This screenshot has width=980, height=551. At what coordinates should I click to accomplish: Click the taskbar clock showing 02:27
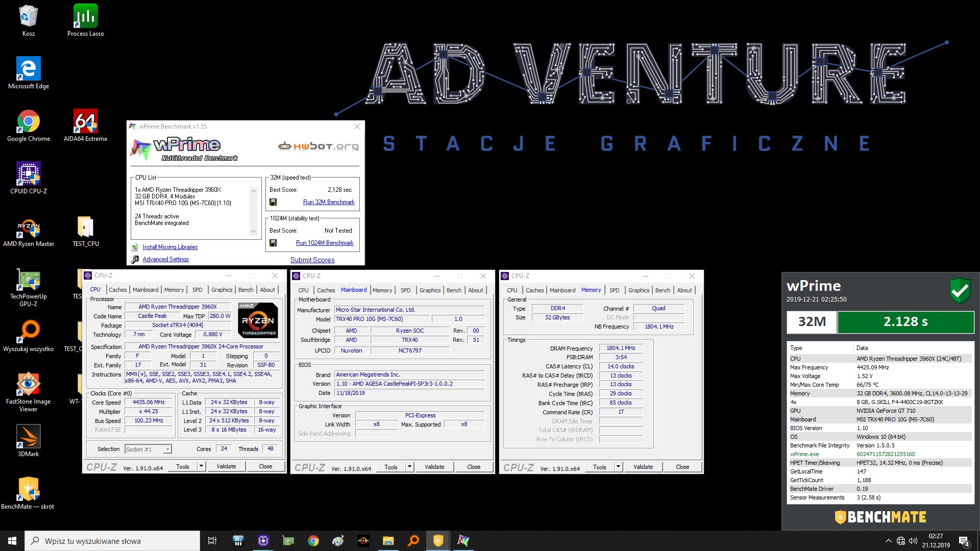pyautogui.click(x=936, y=541)
